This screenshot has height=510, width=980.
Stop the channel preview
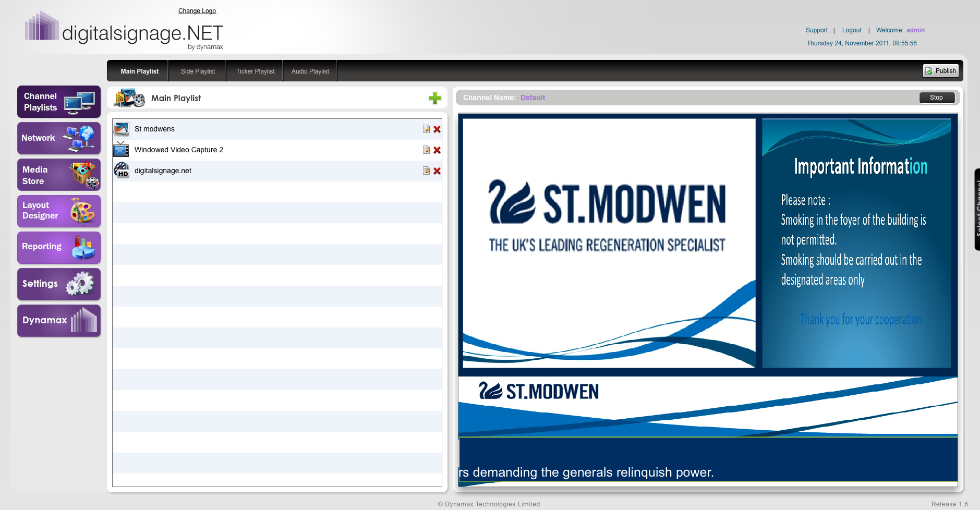tap(936, 98)
